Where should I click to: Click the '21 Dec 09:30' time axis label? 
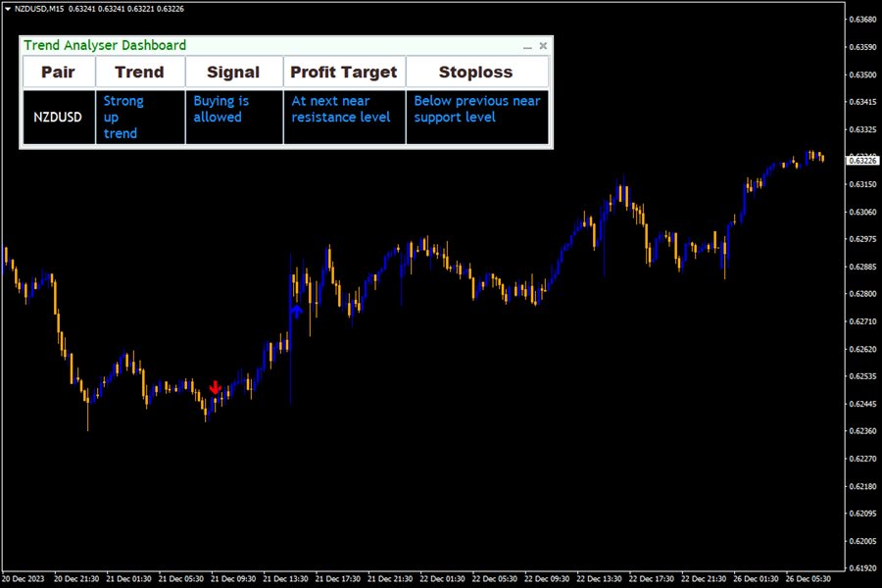233,578
